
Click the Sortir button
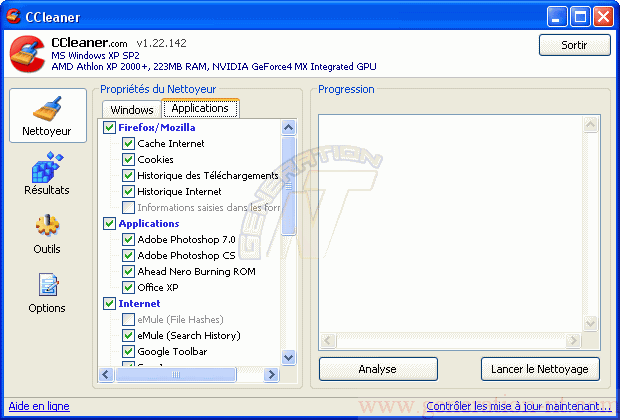pos(575,45)
